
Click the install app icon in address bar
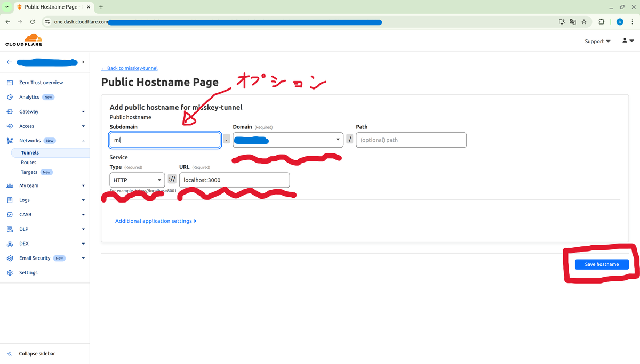(561, 22)
